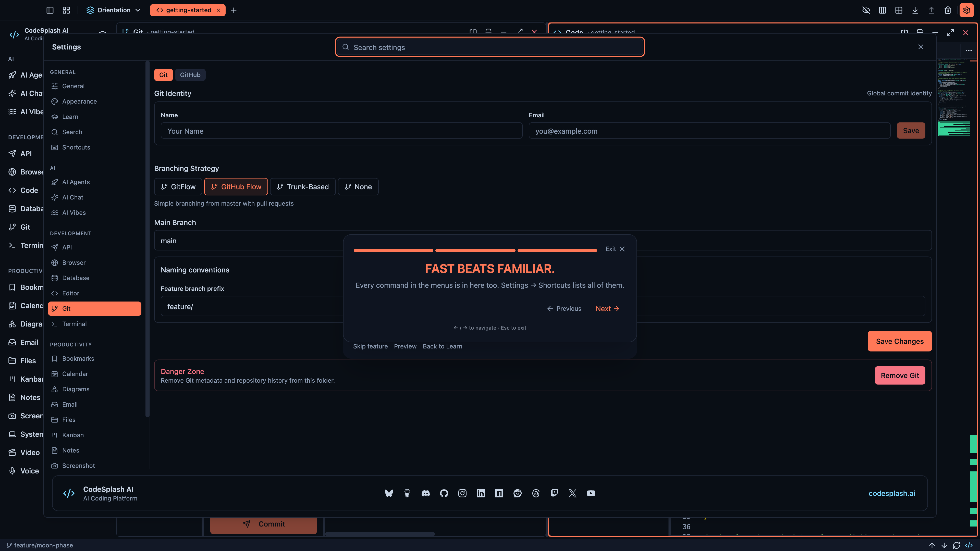The width and height of the screenshot is (980, 551).
Task: Switch to the GitHub settings tab
Action: click(190, 75)
